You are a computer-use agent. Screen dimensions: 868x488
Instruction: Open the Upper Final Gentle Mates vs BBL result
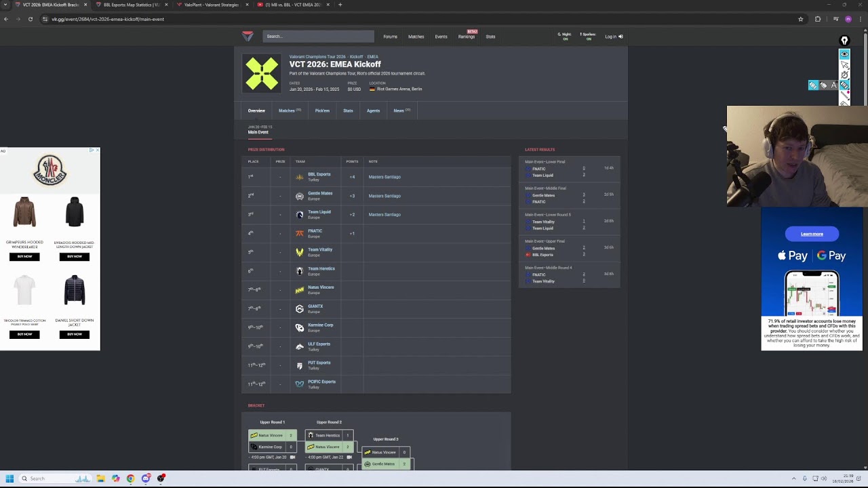tap(569, 248)
